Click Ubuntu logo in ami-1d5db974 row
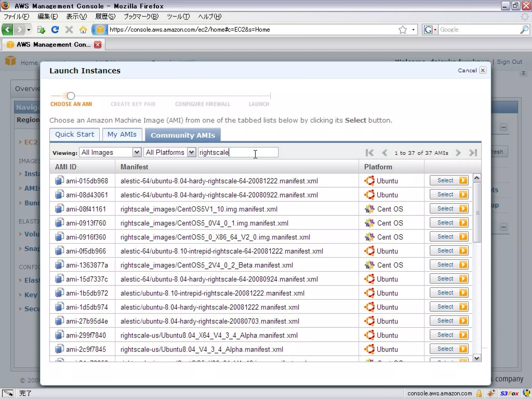 pyautogui.click(x=369, y=307)
